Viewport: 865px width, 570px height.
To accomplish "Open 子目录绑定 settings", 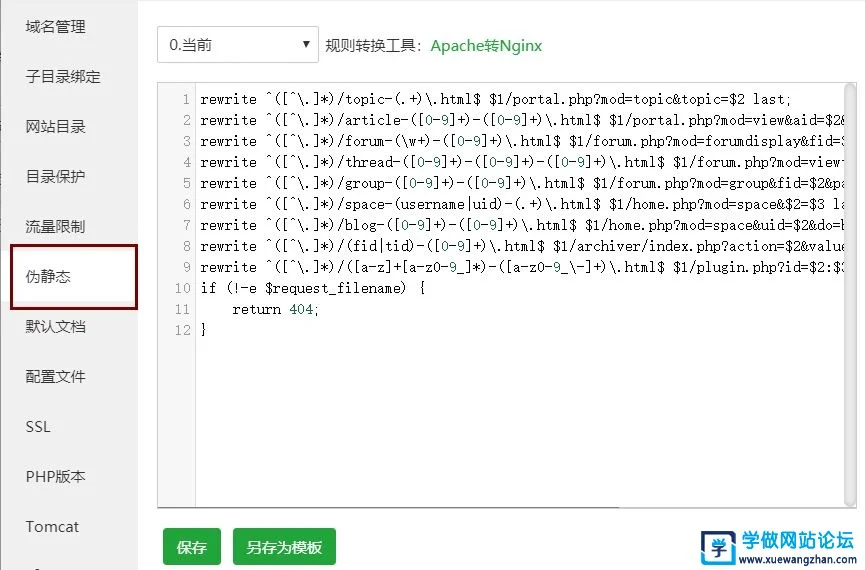I will (63, 76).
